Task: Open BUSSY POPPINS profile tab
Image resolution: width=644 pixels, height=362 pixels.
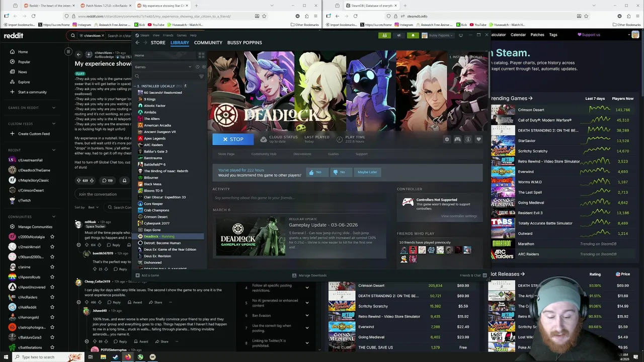Action: 245,43
